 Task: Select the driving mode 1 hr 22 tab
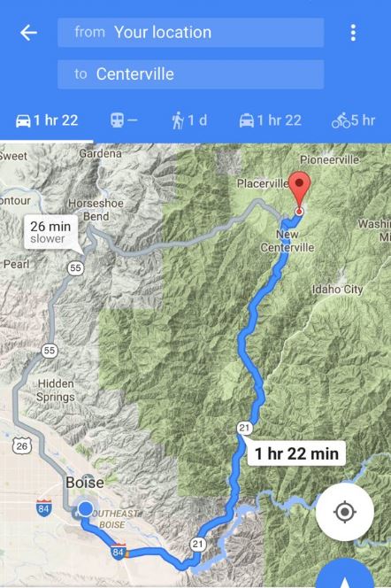(x=47, y=120)
